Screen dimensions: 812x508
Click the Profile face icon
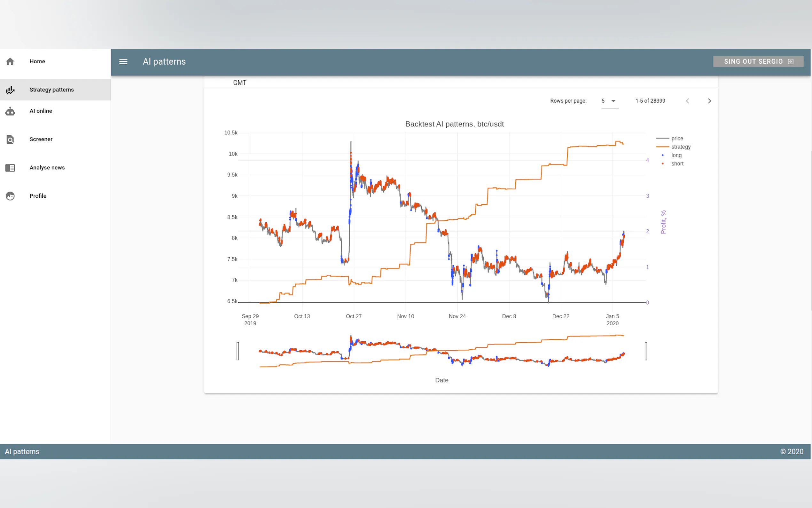tap(10, 196)
